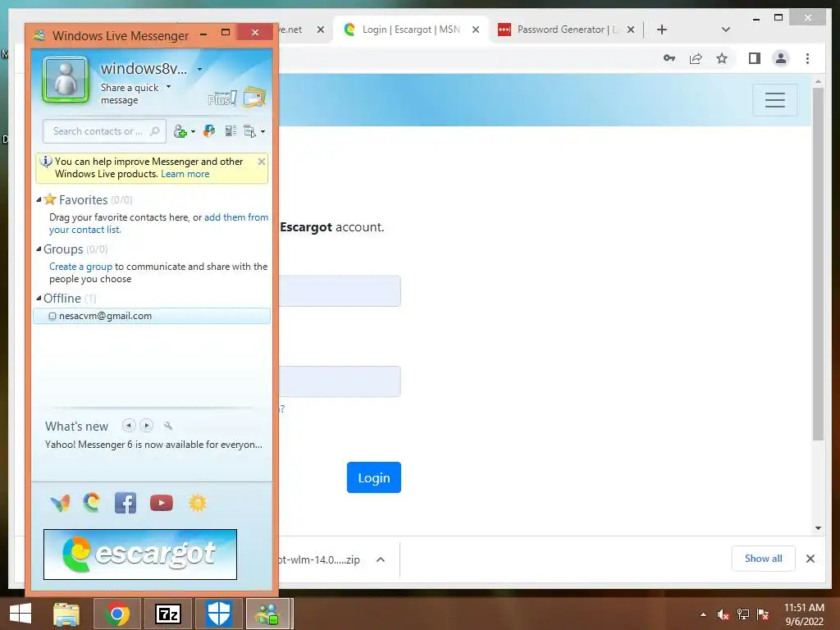This screenshot has width=840, height=630.
Task: Open Chrome tab search chevron
Action: pos(726,30)
